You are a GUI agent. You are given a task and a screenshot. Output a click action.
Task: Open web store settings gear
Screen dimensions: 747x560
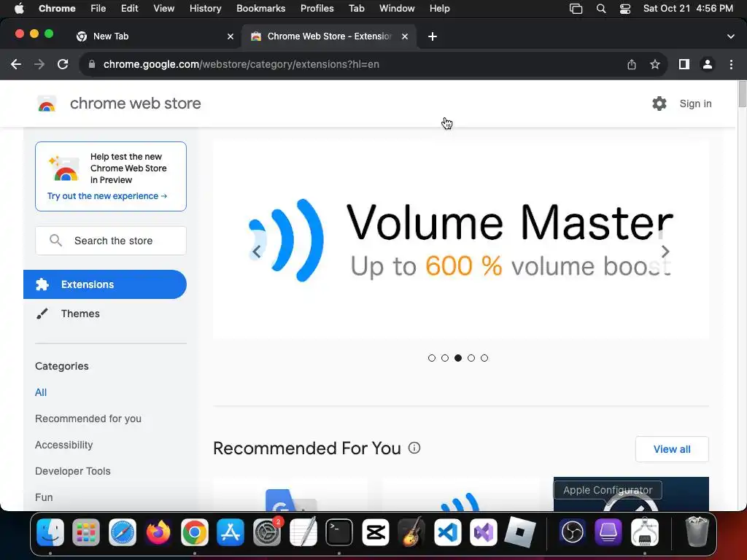(x=659, y=104)
